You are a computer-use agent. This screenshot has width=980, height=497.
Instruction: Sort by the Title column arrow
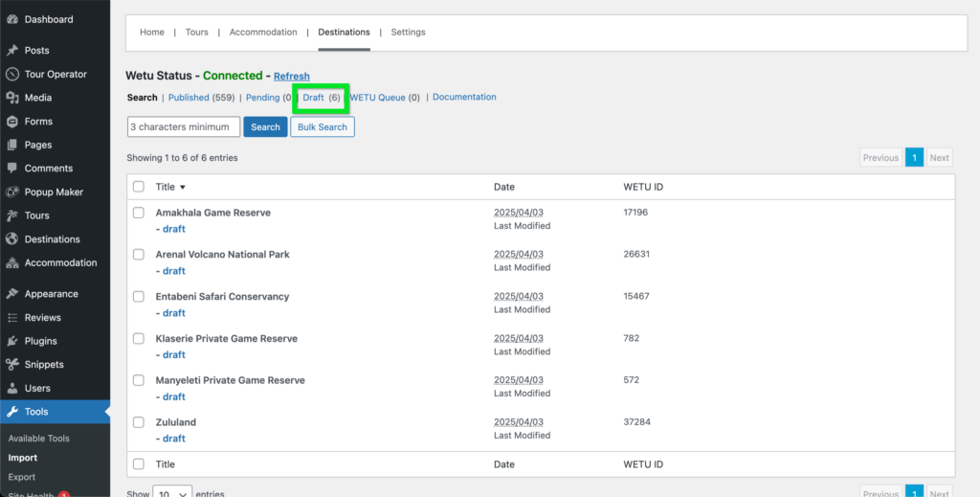tap(183, 187)
